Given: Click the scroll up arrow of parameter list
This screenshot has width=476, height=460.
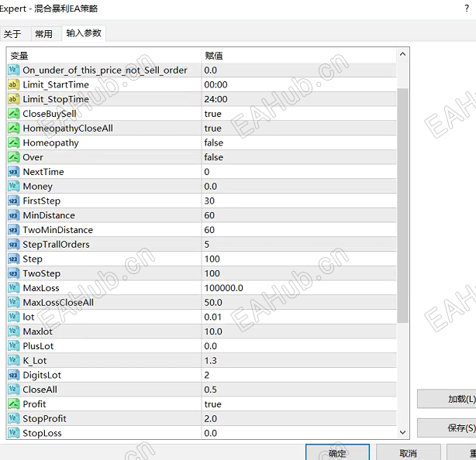Looking at the screenshot, I should point(403,54).
